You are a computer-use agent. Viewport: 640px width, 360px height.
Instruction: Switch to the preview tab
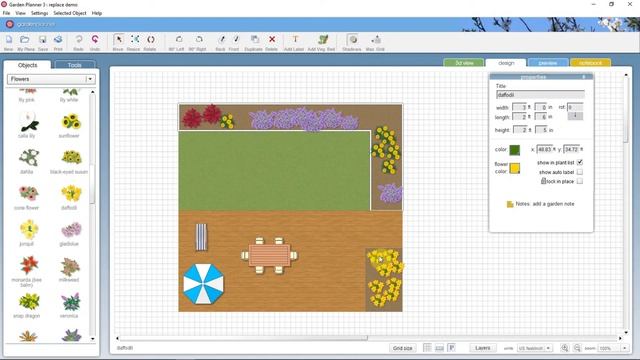coord(548,63)
